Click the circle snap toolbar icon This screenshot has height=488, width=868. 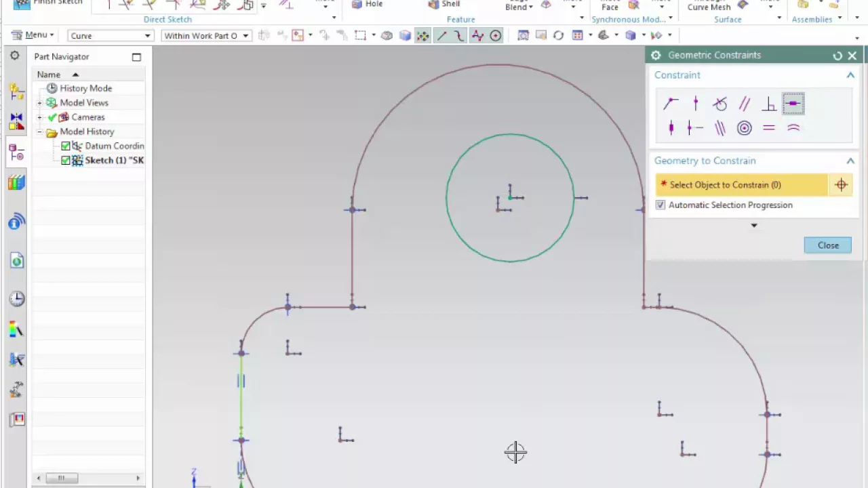(x=496, y=35)
